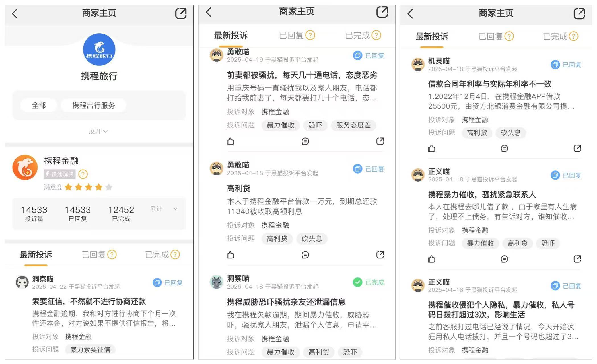Open the 累计 statistics dropdown
597x364 pixels.
pos(164,209)
